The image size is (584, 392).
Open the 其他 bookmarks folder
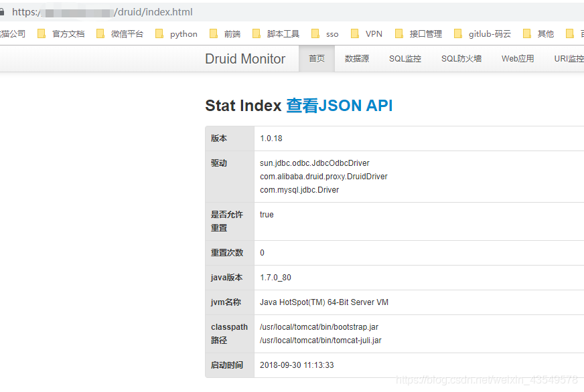coord(545,33)
